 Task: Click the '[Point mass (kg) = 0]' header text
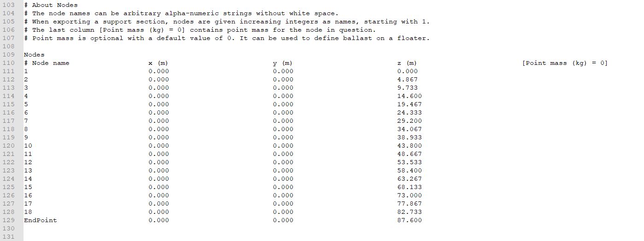565,63
